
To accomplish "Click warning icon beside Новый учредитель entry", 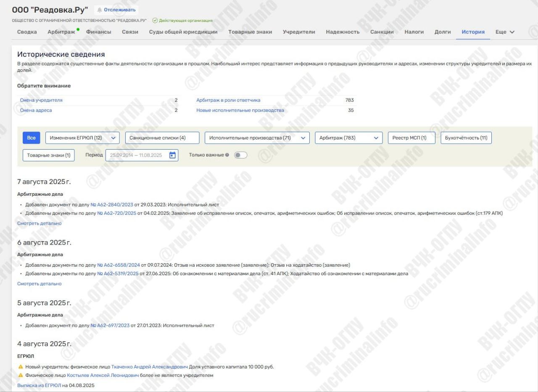I will 20,367.
